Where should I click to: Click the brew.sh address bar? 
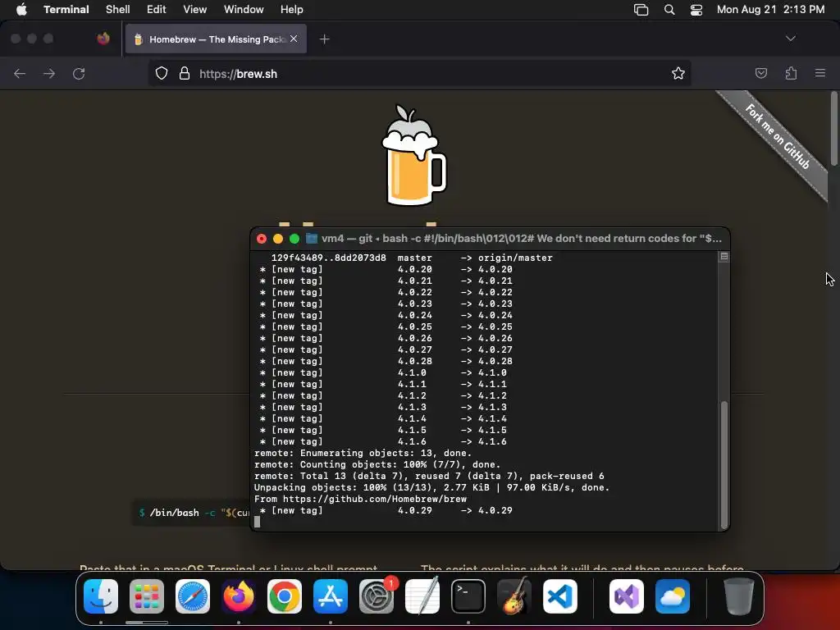click(x=419, y=73)
